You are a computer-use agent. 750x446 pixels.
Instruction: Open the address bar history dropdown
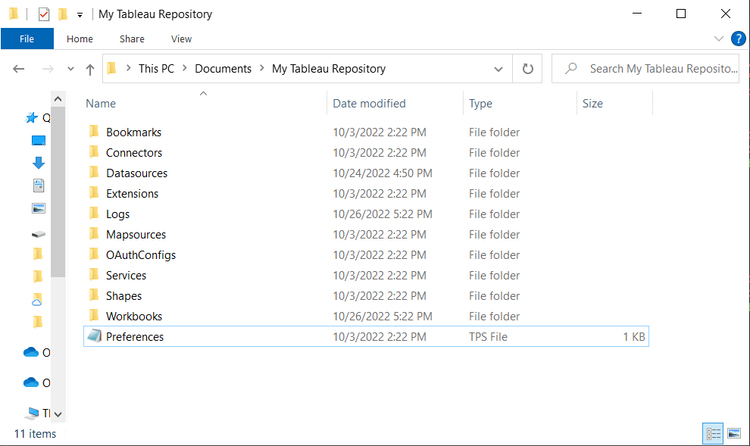[x=498, y=69]
